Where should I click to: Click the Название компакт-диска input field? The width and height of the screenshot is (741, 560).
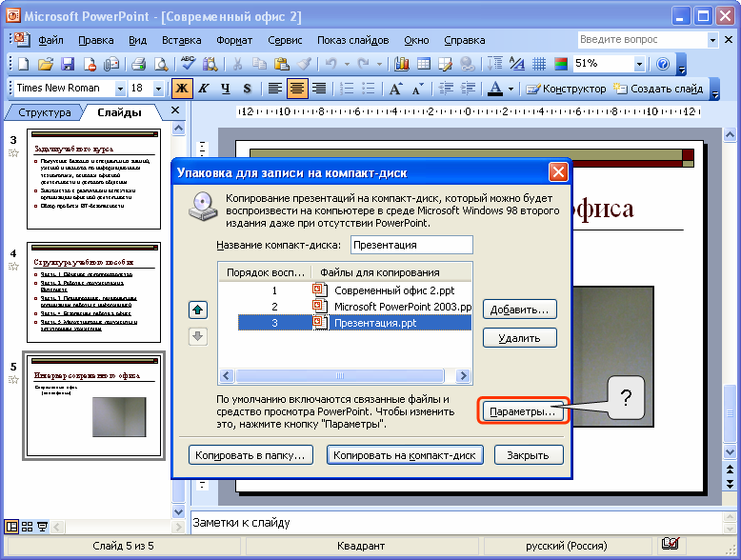(x=411, y=245)
